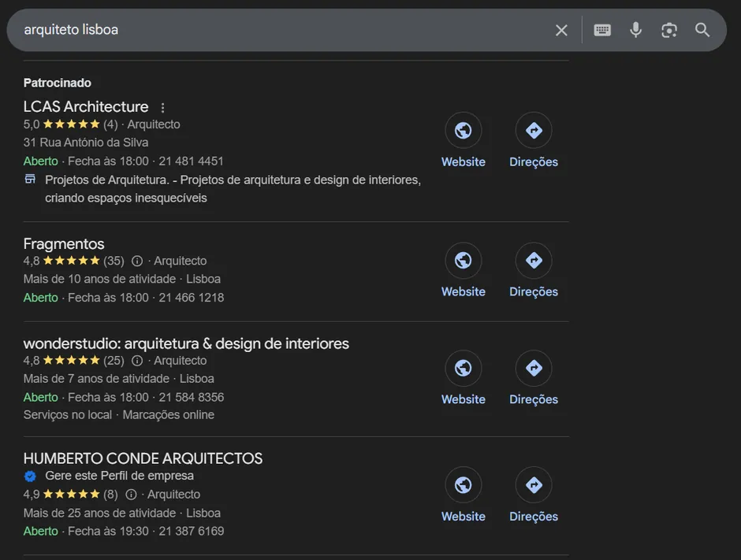
Task: Open the Fragmentos Website globe icon
Action: coord(464,260)
